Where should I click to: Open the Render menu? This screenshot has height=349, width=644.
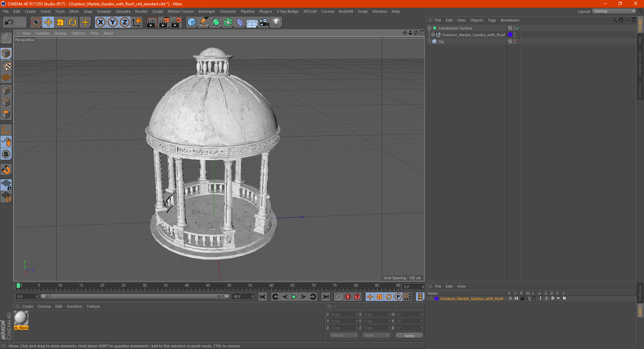(x=141, y=11)
